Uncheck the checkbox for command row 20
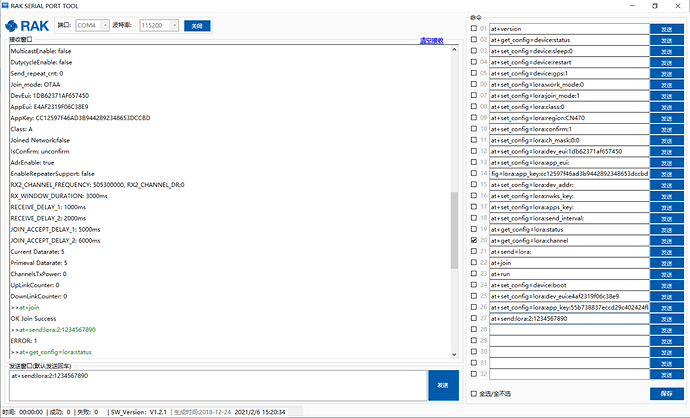 coord(473,241)
